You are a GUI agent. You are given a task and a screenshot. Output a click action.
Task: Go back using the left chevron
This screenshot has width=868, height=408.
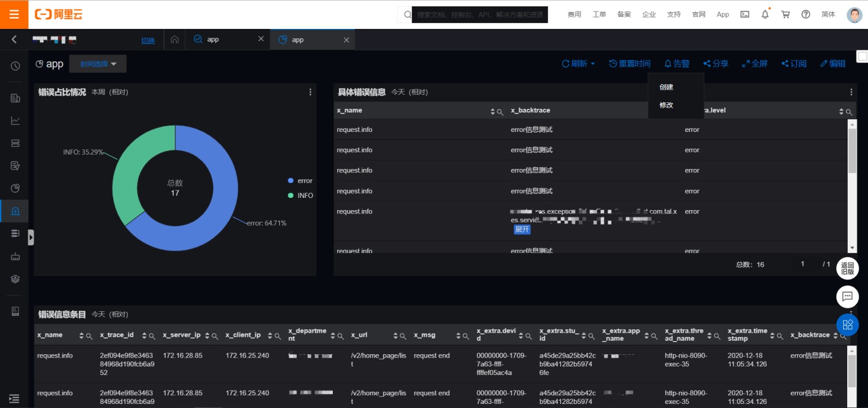[14, 39]
